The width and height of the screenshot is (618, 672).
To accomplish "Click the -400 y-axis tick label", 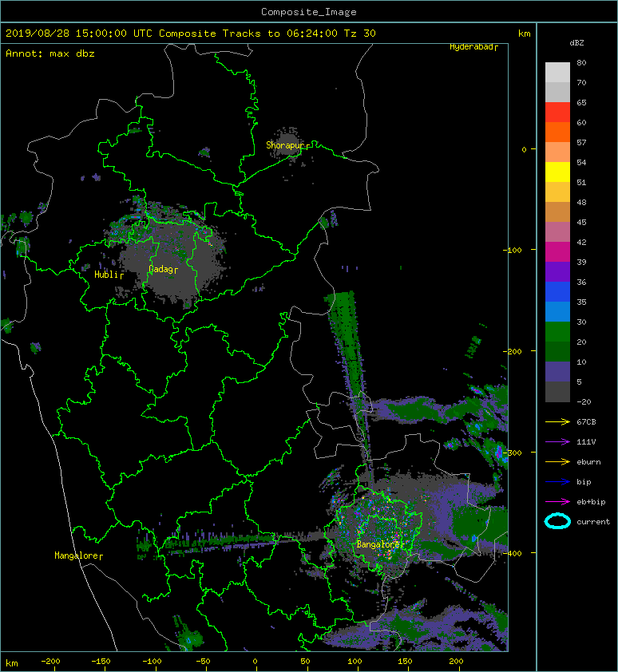I will click(x=512, y=553).
